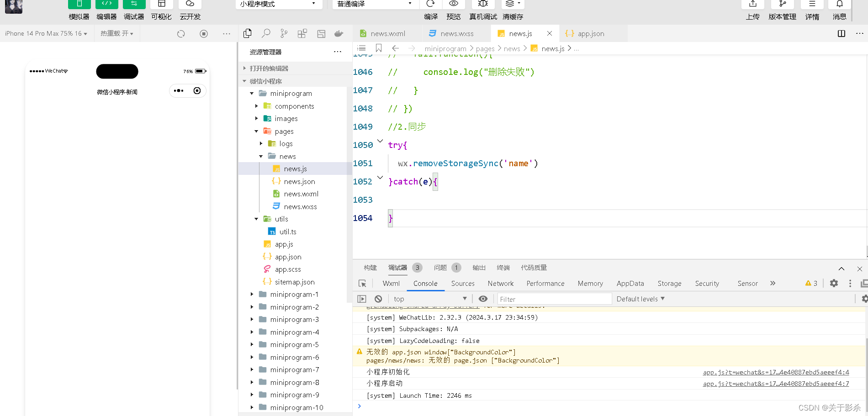Viewport: 868px width, 416px height.
Task: Switch to the Output tab
Action: click(x=479, y=268)
